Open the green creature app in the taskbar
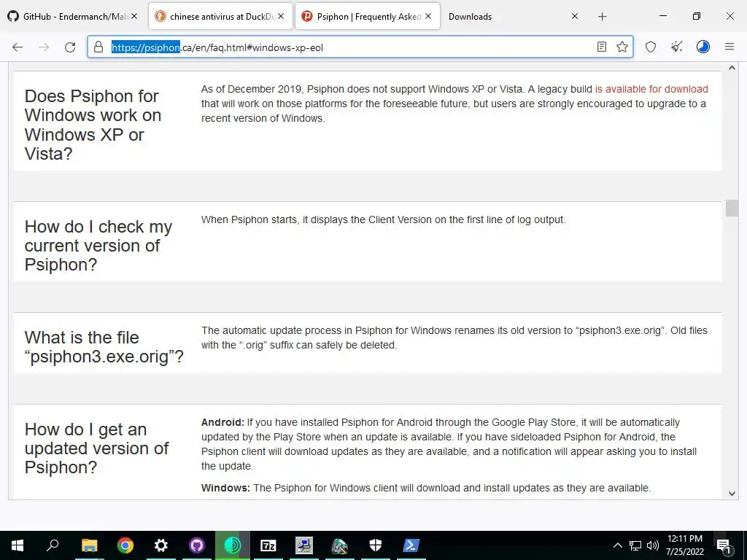747x560 pixels. click(340, 545)
